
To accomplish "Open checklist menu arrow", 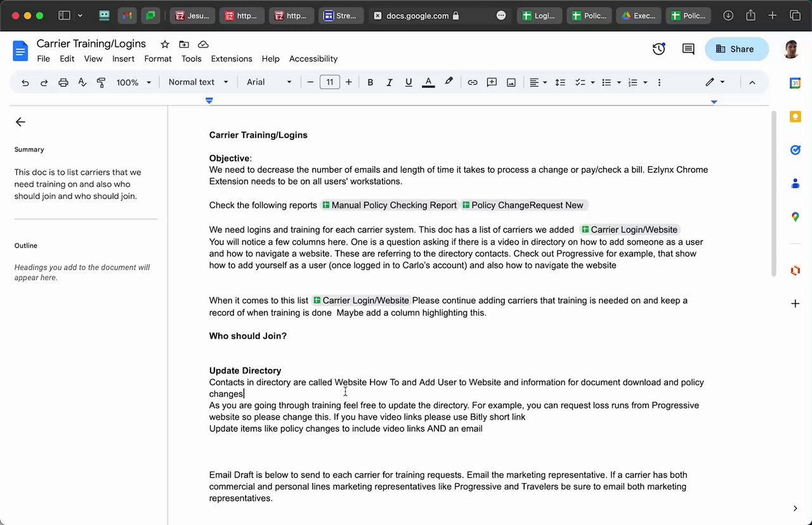I will click(593, 82).
